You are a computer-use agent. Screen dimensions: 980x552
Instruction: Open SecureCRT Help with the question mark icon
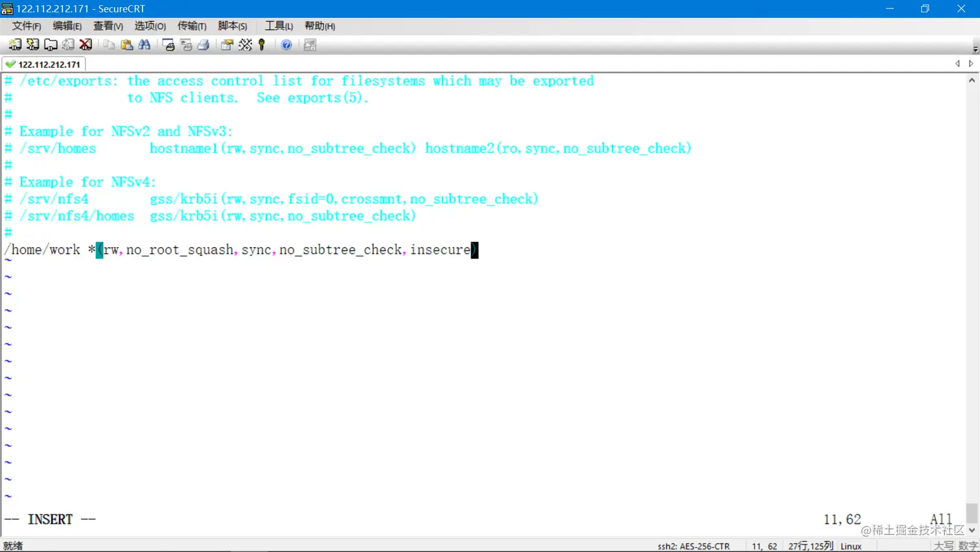point(286,44)
